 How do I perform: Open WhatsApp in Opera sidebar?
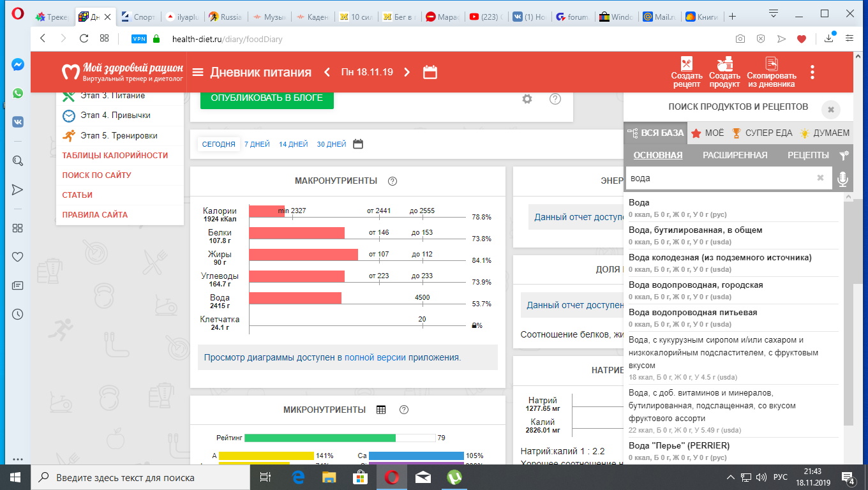17,93
